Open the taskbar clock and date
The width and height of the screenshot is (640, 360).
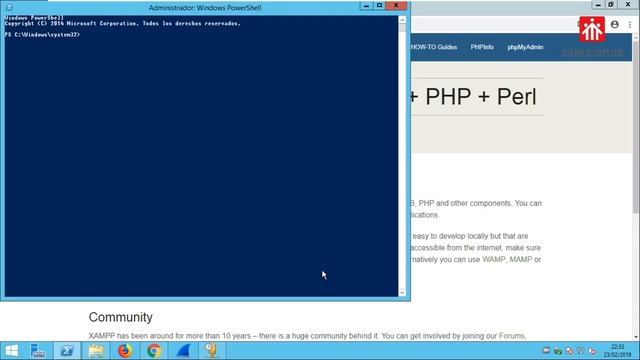pyautogui.click(x=617, y=351)
